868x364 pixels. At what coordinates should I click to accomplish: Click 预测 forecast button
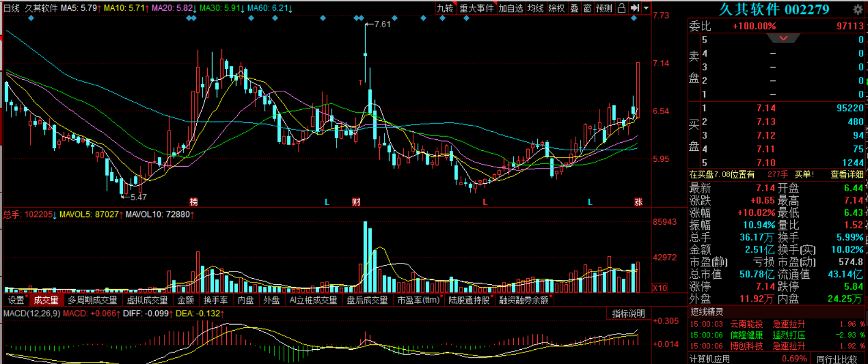604,8
